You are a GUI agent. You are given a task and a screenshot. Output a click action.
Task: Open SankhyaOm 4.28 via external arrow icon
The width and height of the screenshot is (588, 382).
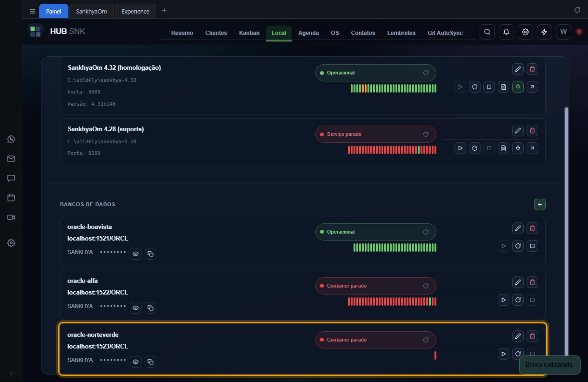click(533, 148)
